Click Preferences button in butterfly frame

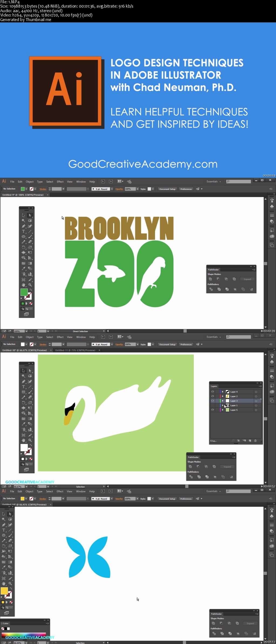point(186,499)
